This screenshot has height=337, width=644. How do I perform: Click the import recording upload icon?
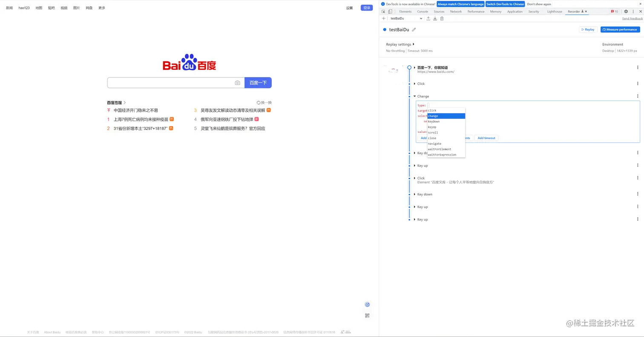(428, 18)
